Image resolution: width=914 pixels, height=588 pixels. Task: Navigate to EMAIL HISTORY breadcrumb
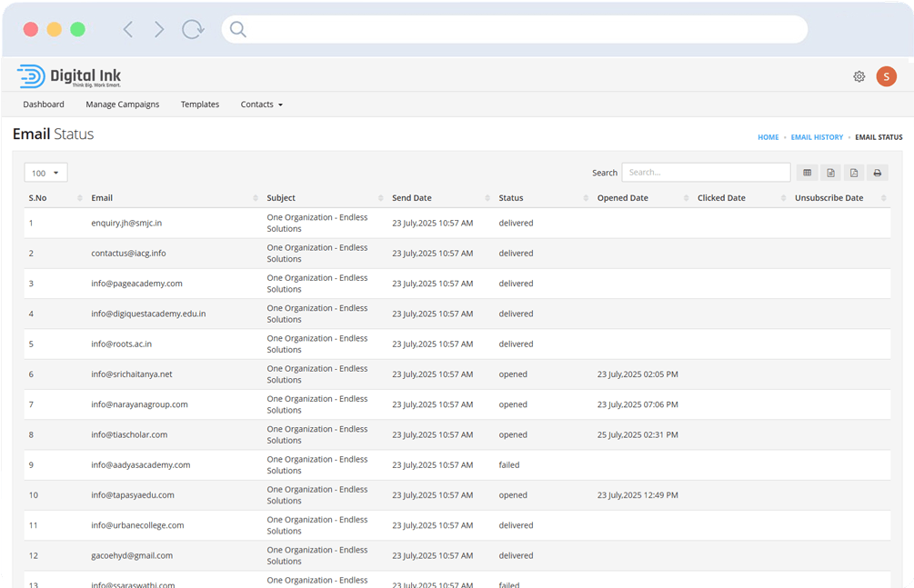coord(817,137)
